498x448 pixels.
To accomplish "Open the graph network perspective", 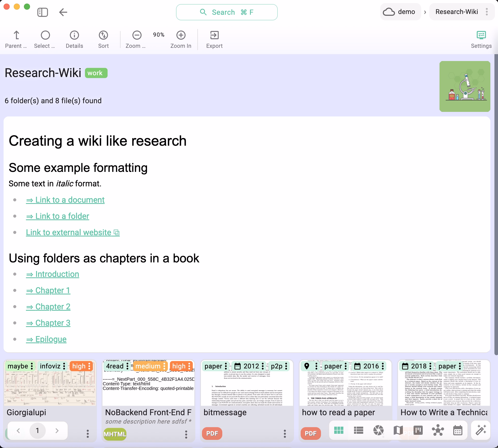I will tap(438, 430).
